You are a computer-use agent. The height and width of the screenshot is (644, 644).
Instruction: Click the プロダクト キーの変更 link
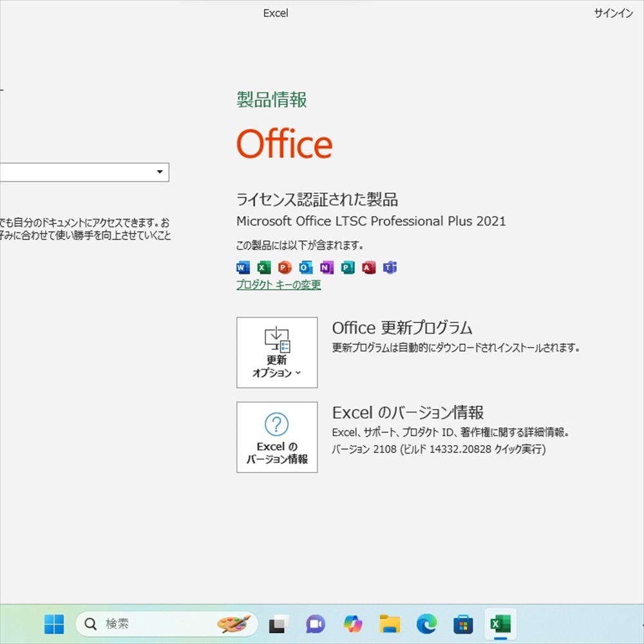[x=278, y=285]
